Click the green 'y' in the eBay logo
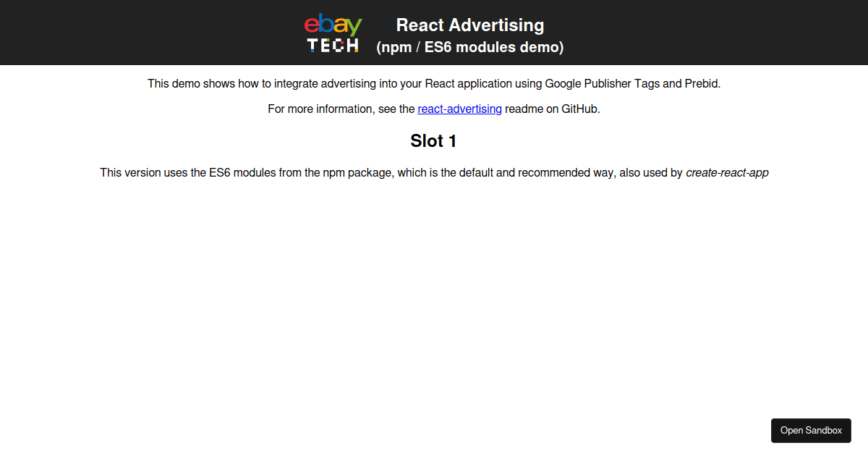This screenshot has height=456, width=868. pyautogui.click(x=355, y=26)
